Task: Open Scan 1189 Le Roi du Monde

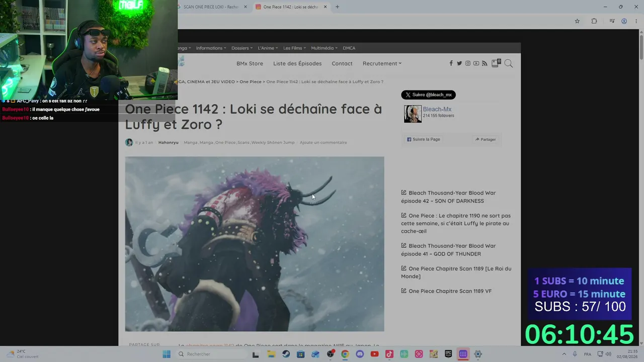Action: (x=456, y=273)
